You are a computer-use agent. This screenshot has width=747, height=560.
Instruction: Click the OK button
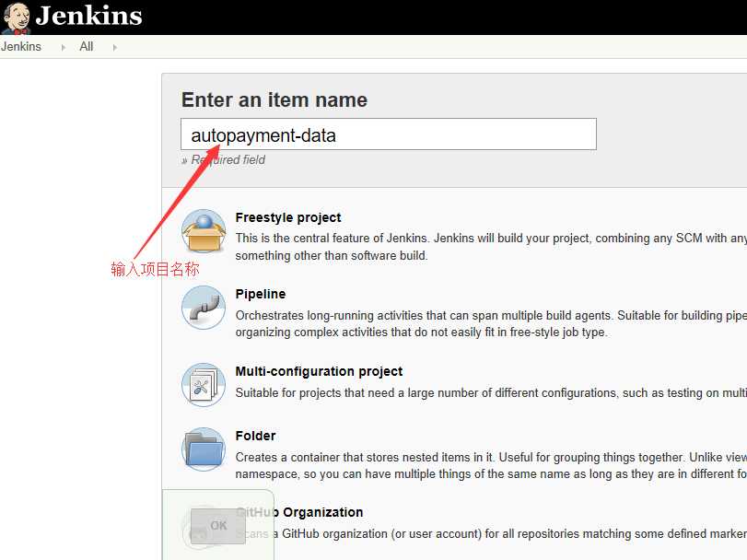[x=218, y=526]
